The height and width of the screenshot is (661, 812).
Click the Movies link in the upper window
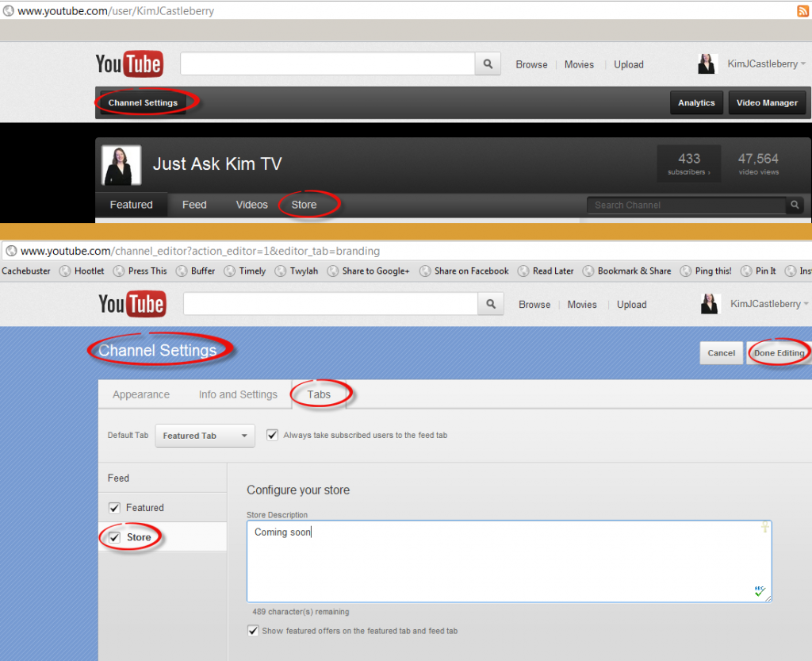(579, 64)
